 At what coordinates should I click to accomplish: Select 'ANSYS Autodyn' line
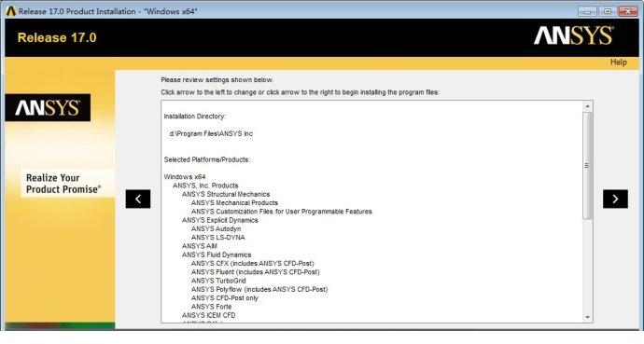[216, 228]
